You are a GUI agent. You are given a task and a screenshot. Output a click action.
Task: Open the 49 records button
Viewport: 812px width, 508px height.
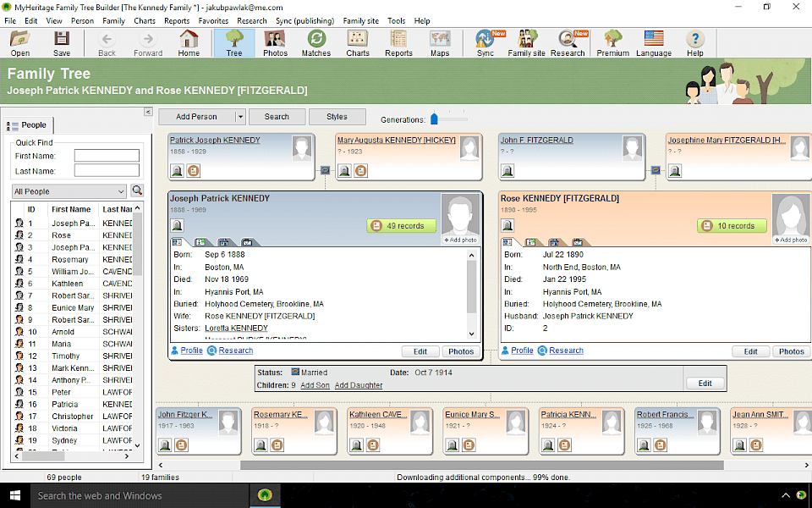click(401, 225)
